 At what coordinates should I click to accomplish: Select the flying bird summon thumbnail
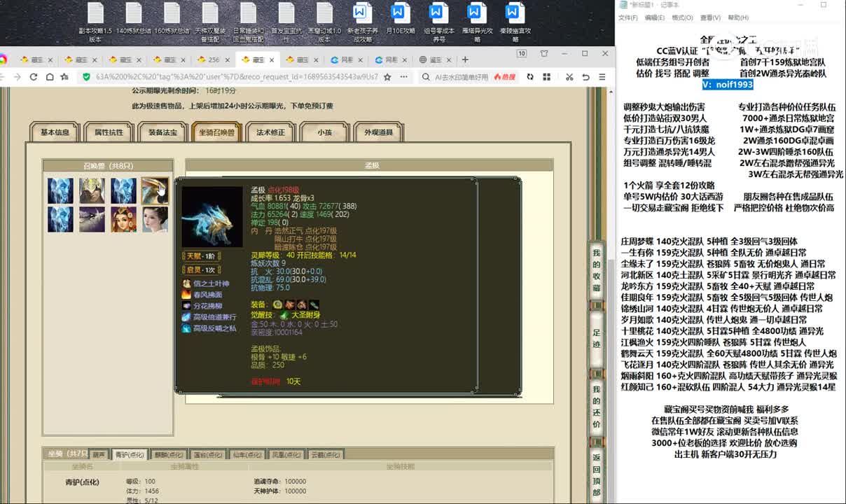pyautogui.click(x=92, y=219)
